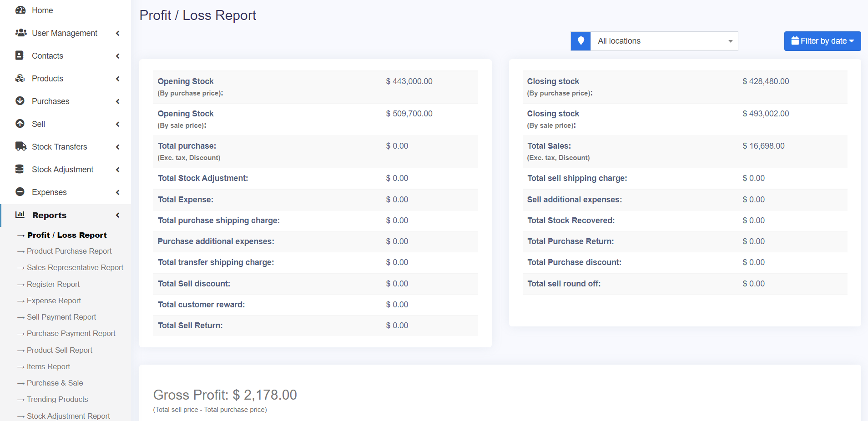Click the location pin icon
This screenshot has height=421, width=868.
(580, 41)
